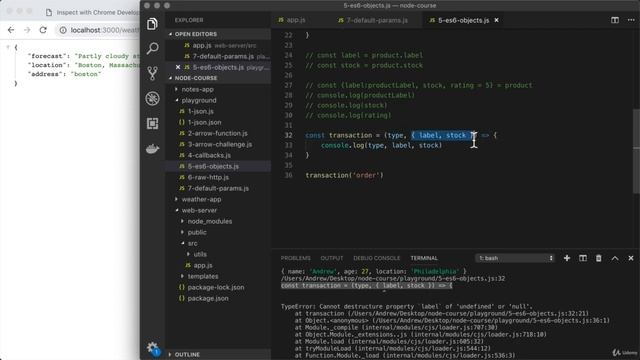Click the Chrome address bar showing localhost:3000
Image resolution: width=640 pixels, height=360 pixels.
pyautogui.click(x=104, y=30)
